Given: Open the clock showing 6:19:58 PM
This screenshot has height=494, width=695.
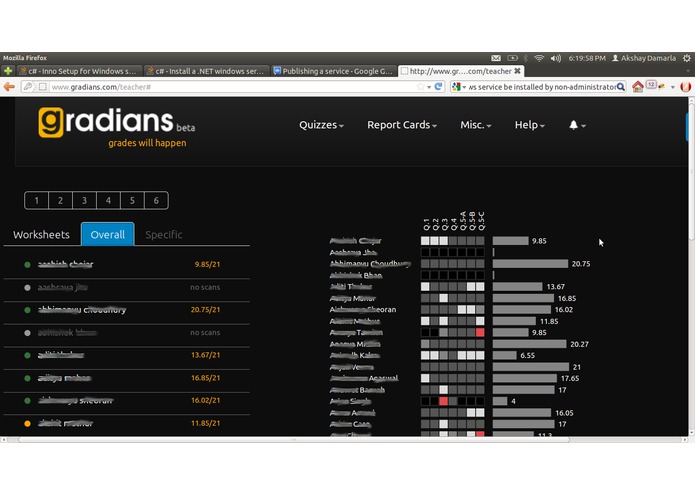Looking at the screenshot, I should 587,58.
